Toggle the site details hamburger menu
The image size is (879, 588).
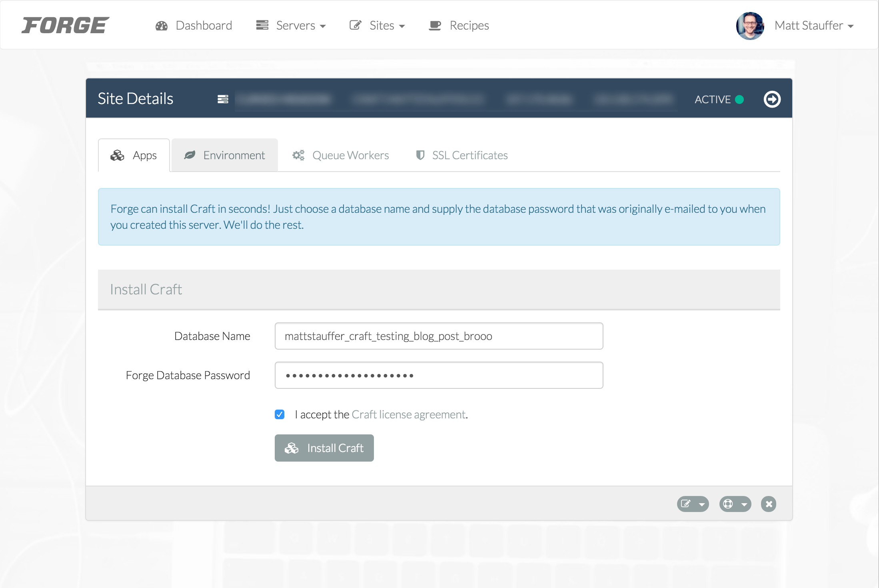click(x=223, y=100)
